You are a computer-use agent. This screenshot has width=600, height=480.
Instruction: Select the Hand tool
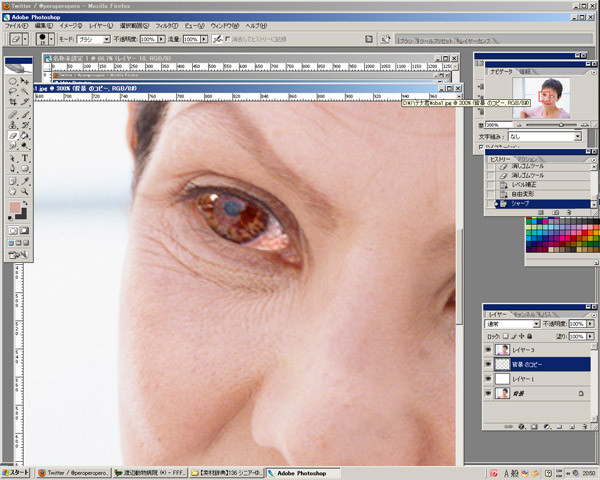(13, 191)
